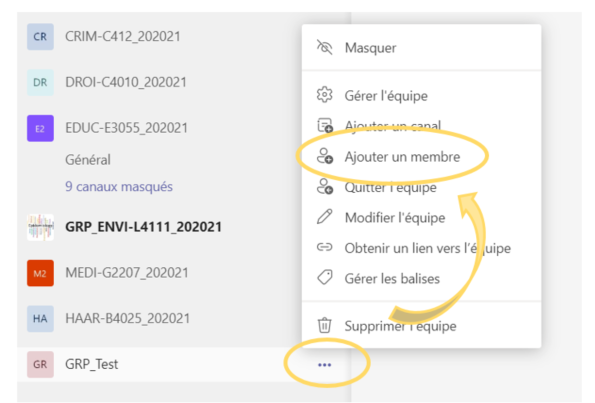Expand the 9 canaux masqués link
Viewport: 595px width, 403px height.
119,186
